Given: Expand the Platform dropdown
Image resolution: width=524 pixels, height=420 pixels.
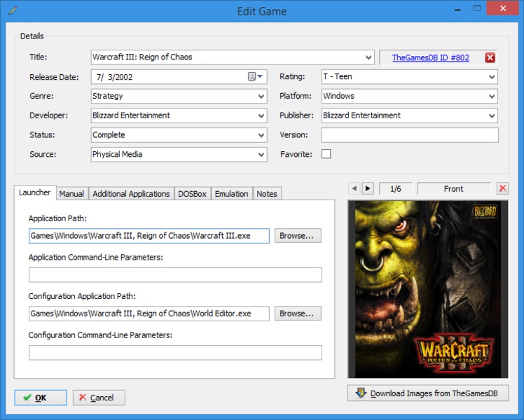Looking at the screenshot, I should click(492, 96).
